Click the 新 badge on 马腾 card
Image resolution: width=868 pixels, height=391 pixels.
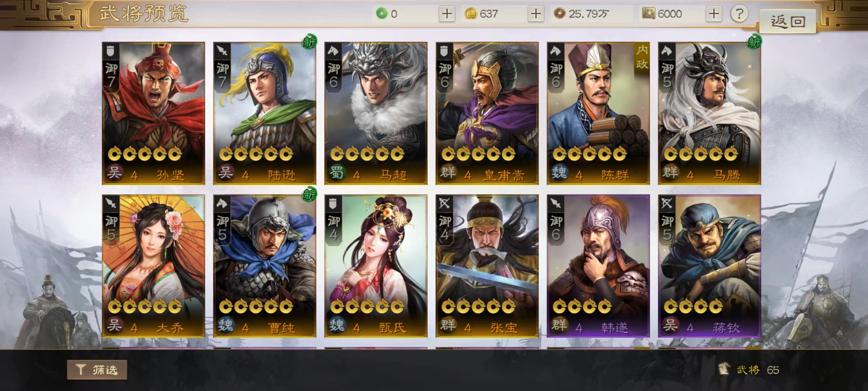[x=754, y=42]
